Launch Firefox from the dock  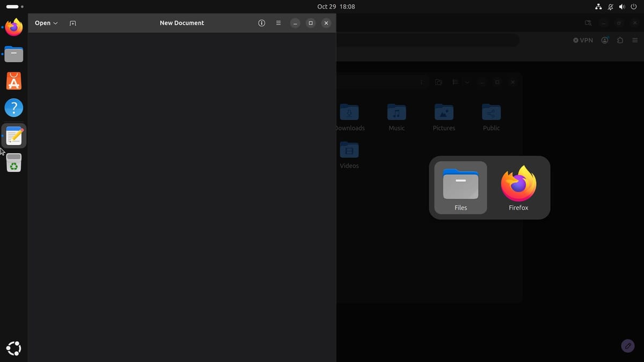click(x=14, y=27)
